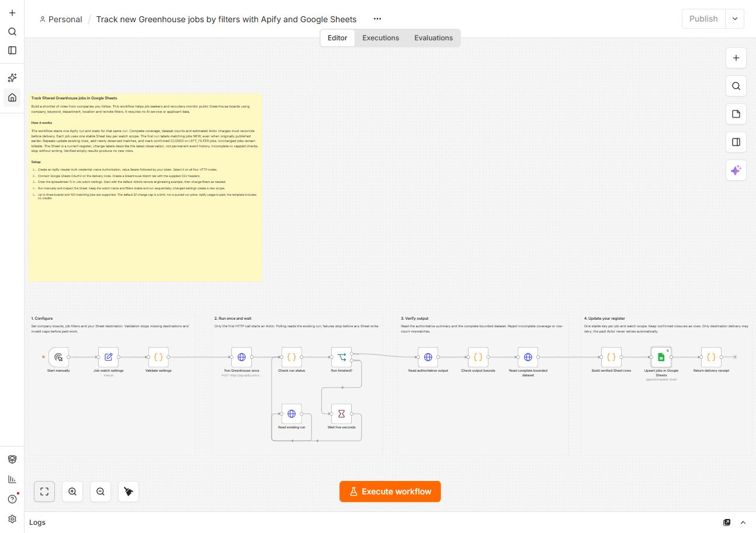The image size is (756, 533).
Task: Select the Run Greenhouse once HTTP node
Action: coord(242,357)
